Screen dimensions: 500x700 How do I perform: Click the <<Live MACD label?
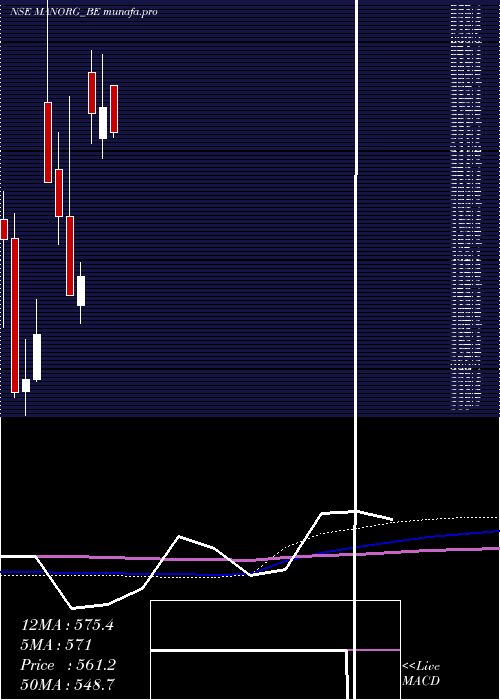421,674
